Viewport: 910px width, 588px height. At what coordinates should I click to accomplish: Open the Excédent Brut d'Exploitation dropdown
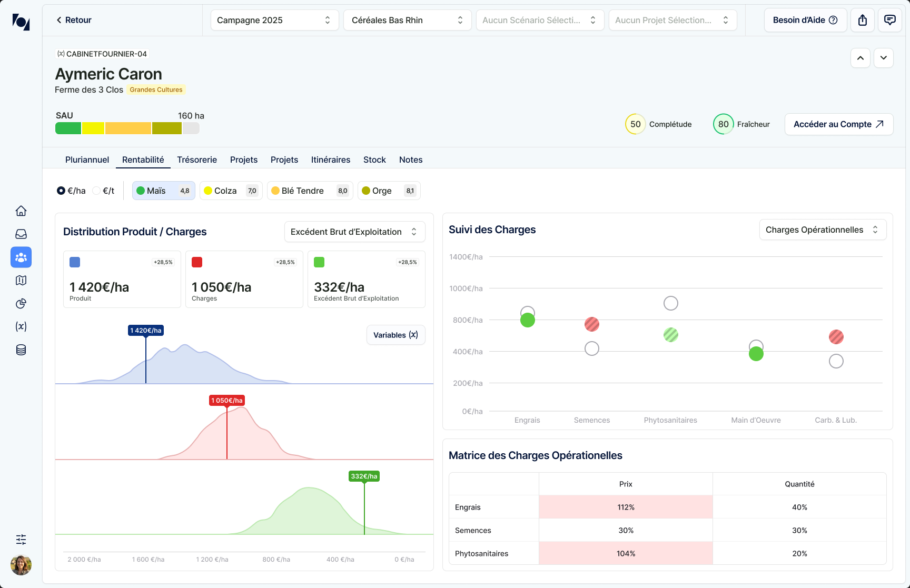coord(354,232)
